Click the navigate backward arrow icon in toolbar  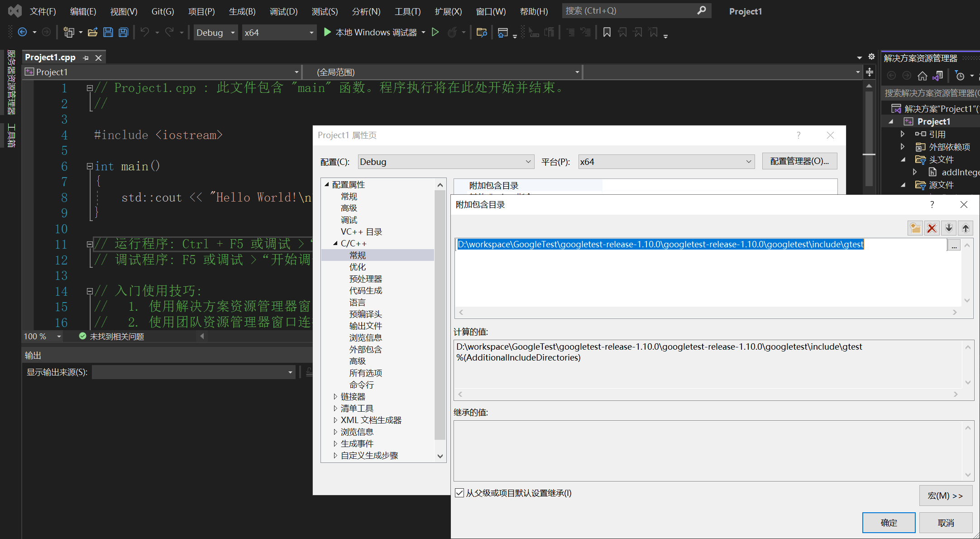click(22, 32)
